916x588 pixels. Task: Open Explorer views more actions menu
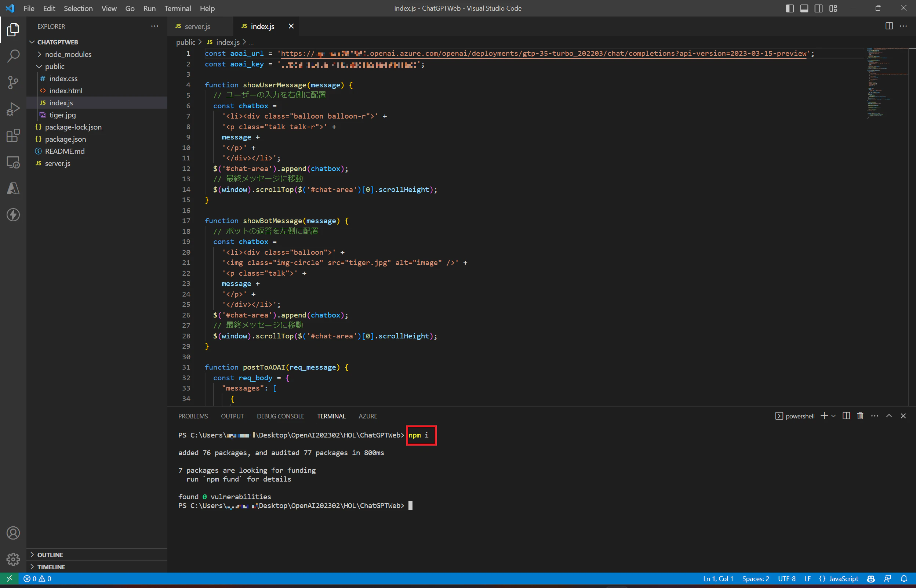[x=155, y=26]
